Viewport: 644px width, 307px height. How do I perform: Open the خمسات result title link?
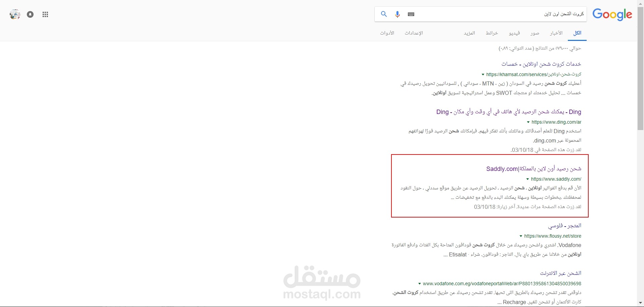(x=541, y=64)
